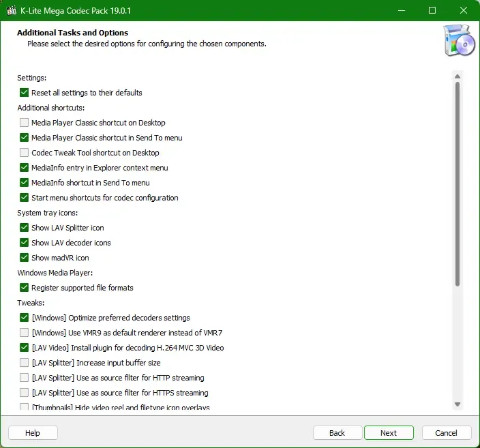Uncheck Start menu shortcuts for codec configuration
This screenshot has height=448, width=480.
tap(24, 198)
